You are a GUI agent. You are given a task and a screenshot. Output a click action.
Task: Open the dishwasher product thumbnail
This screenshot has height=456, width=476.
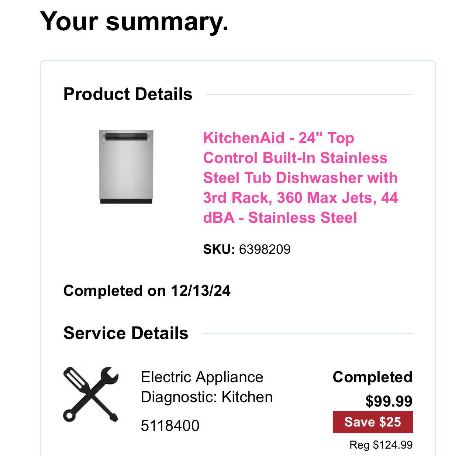click(x=126, y=167)
